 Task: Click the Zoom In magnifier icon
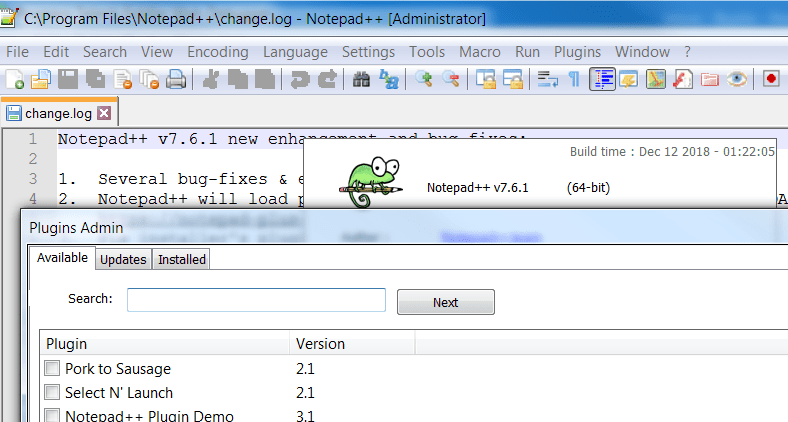424,79
